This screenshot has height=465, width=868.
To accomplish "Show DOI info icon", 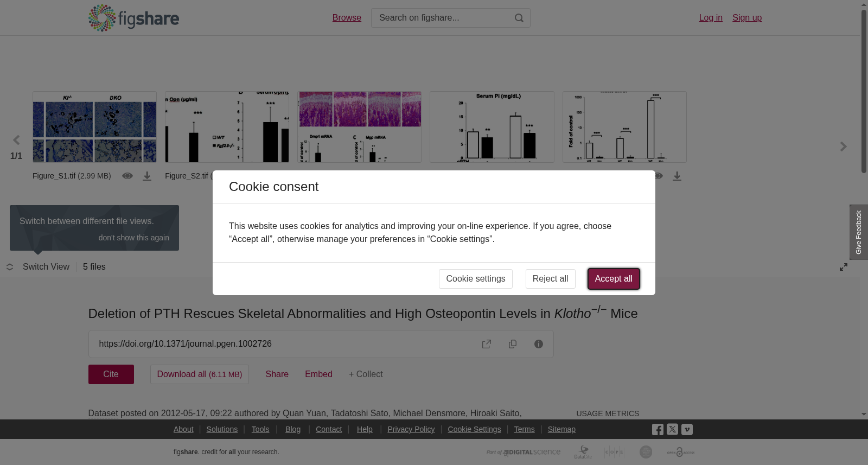I will click(x=539, y=344).
